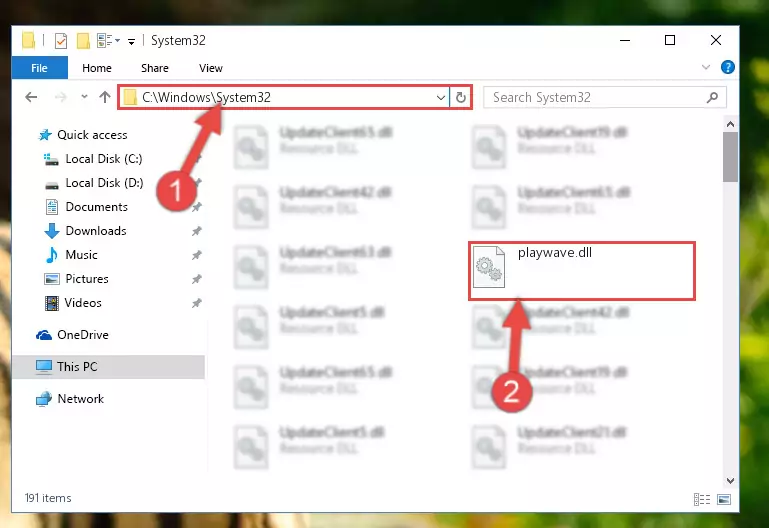This screenshot has width=769, height=528.
Task: Click the Properties icon in quick access toolbar
Action: [x=61, y=41]
